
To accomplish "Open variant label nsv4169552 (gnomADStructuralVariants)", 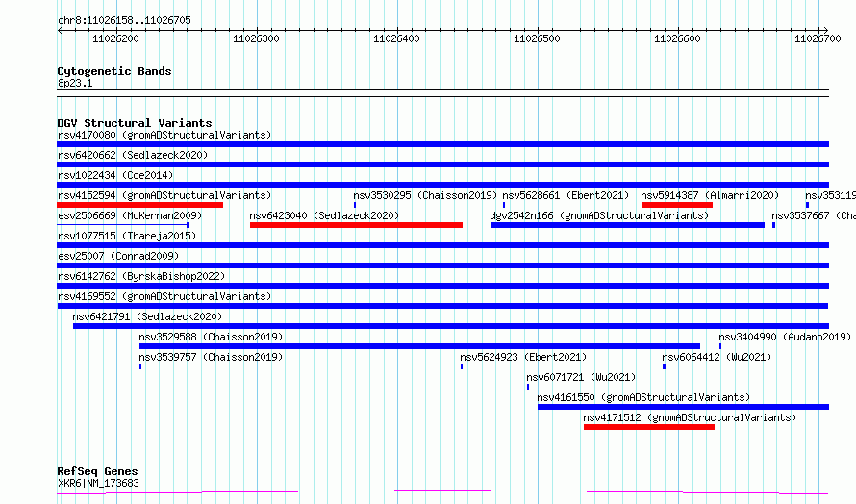I will [x=164, y=296].
